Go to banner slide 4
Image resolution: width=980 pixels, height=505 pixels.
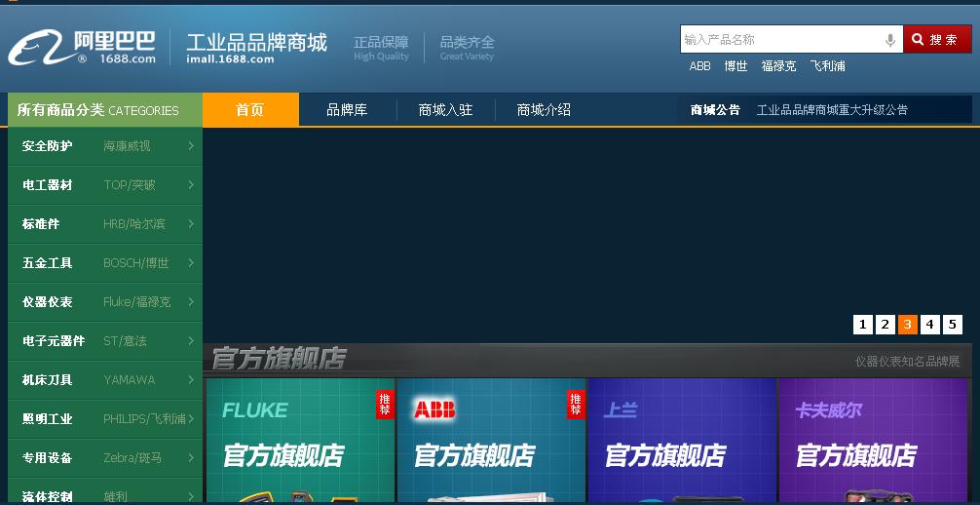[930, 324]
